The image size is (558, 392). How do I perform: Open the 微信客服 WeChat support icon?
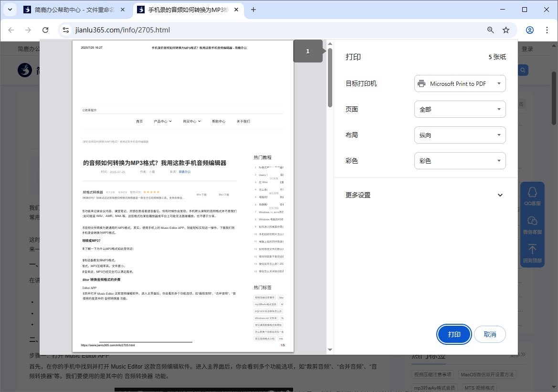coord(532,223)
